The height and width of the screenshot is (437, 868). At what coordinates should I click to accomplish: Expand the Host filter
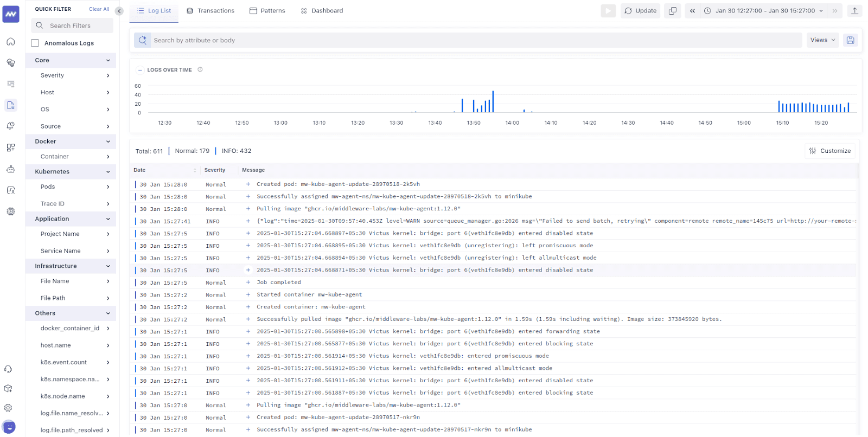108,92
